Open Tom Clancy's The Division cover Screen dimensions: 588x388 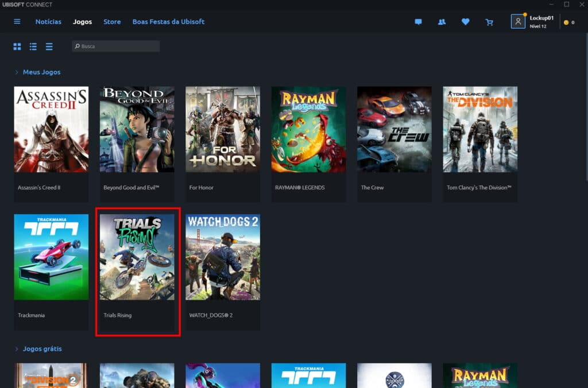pyautogui.click(x=480, y=129)
